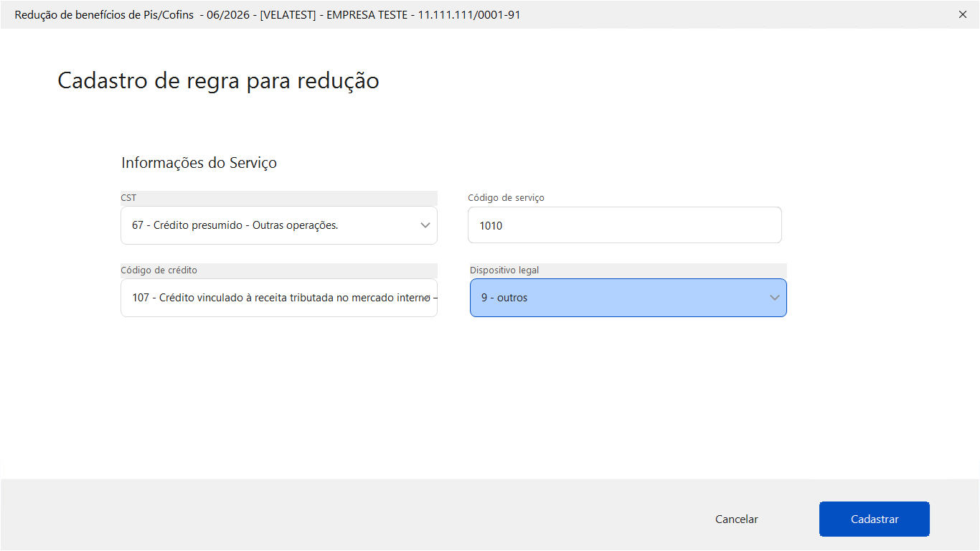The height and width of the screenshot is (551, 980).
Task: Click the Código de crédito label
Action: pos(159,270)
